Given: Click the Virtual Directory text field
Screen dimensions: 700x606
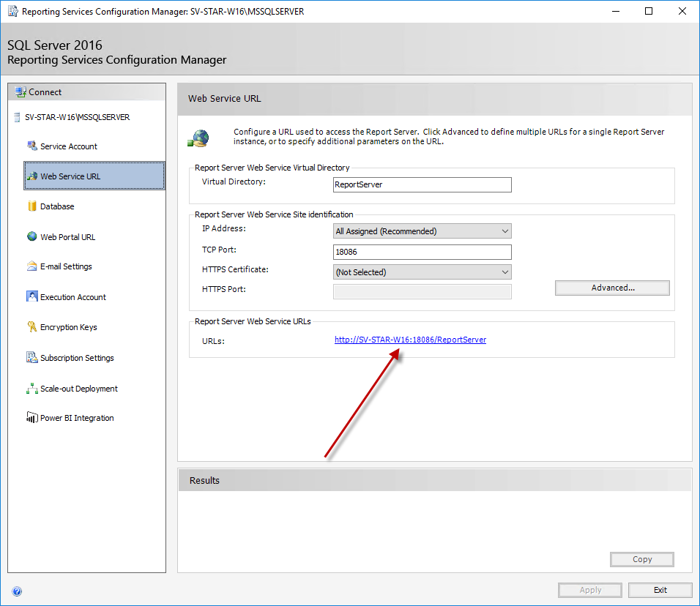Looking at the screenshot, I should pos(422,184).
